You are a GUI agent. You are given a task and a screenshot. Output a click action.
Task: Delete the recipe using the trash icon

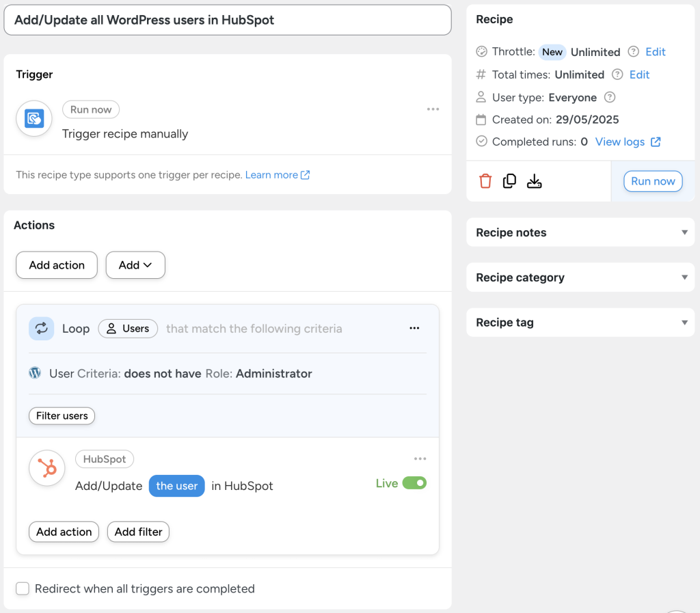click(486, 181)
